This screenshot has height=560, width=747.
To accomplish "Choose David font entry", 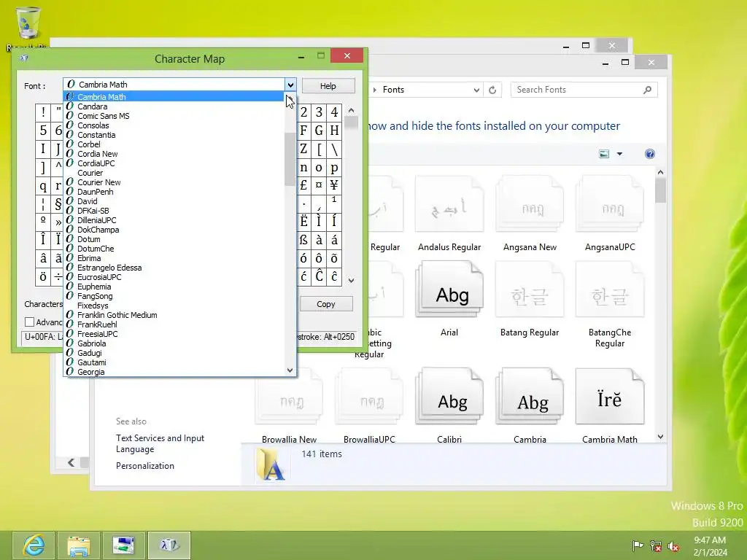I will tap(174, 201).
